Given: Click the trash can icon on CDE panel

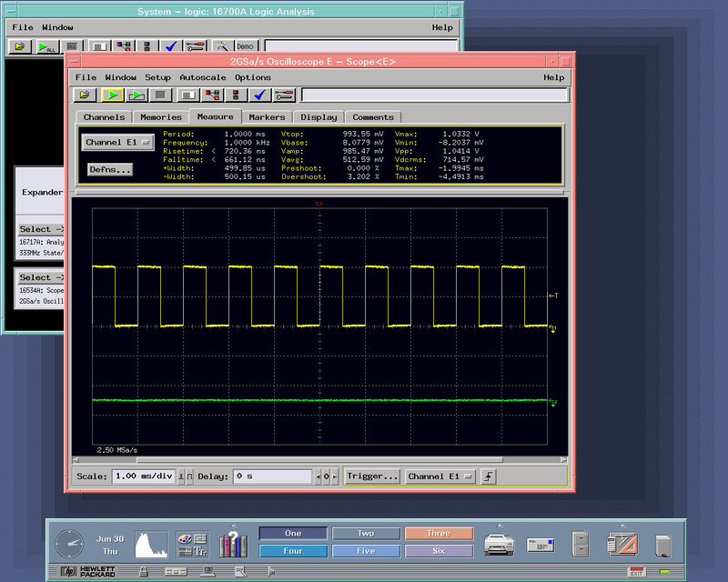Looking at the screenshot, I should tap(663, 546).
